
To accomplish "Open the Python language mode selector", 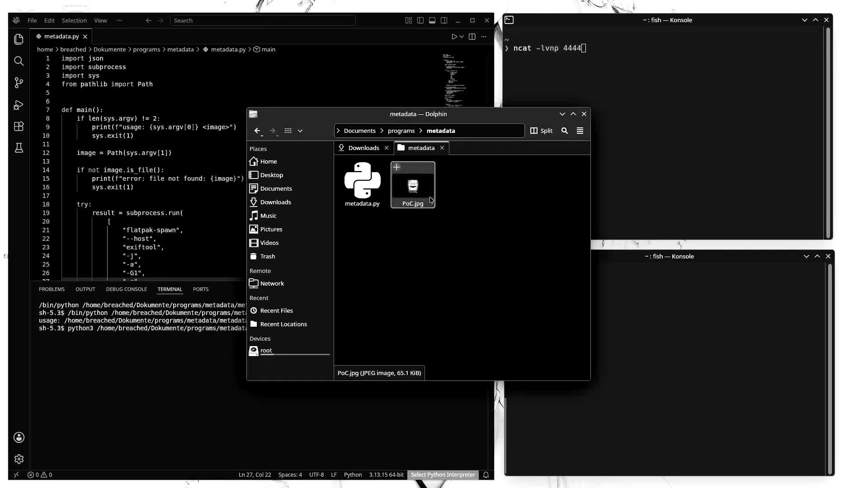I will coord(353,475).
